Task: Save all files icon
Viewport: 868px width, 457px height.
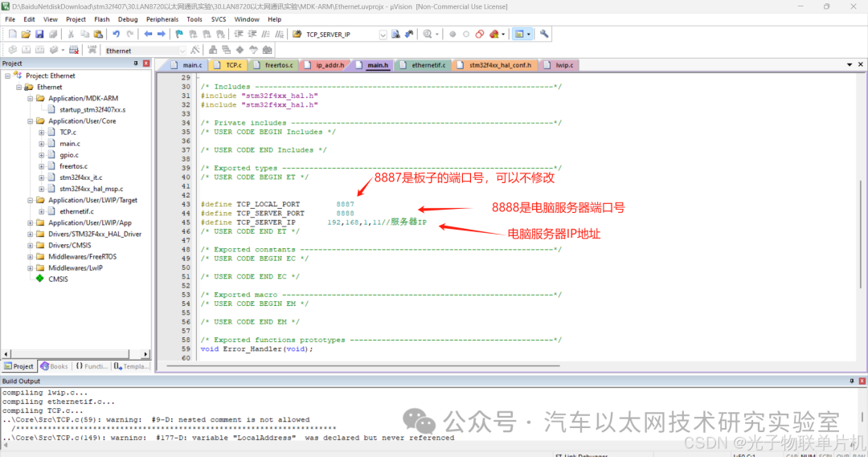Action: pos(53,35)
